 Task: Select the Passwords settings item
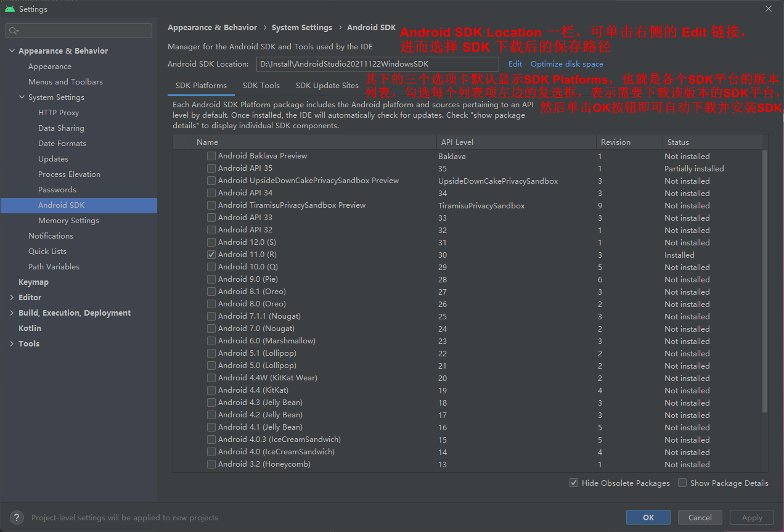click(x=57, y=190)
